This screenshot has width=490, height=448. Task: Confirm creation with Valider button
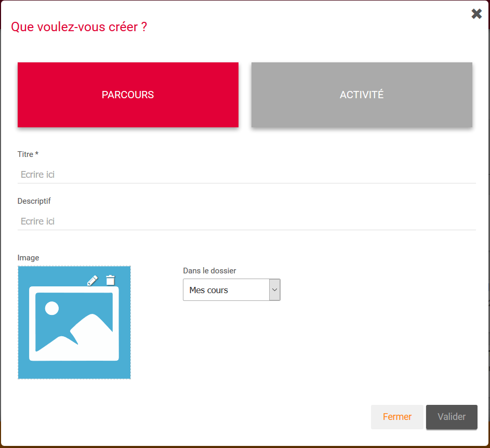tap(451, 417)
